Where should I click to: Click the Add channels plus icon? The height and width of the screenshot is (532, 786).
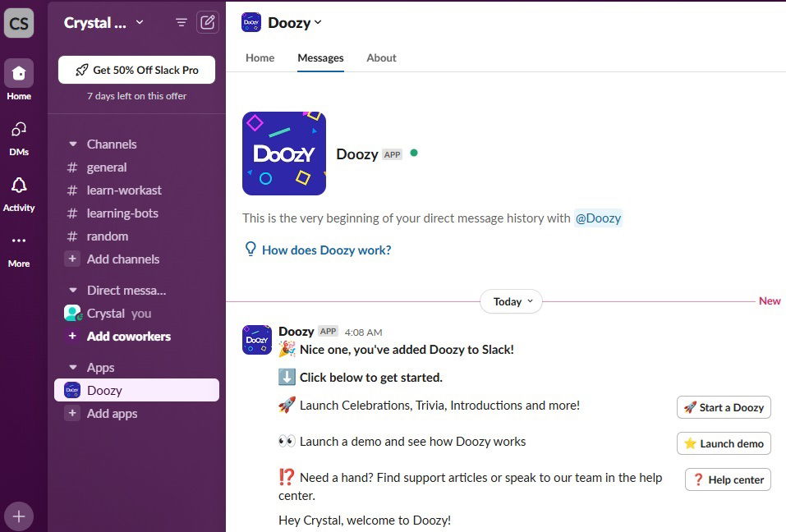click(x=74, y=259)
